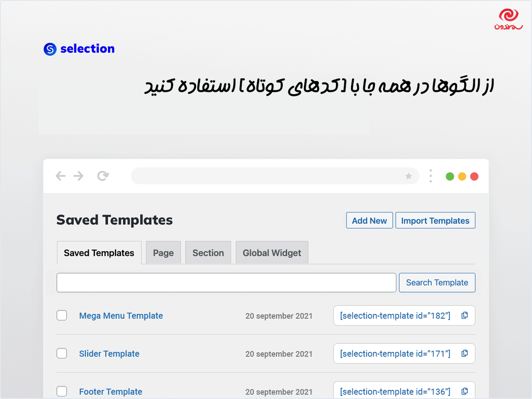
Task: Select the shortcode field with id="182"
Action: point(404,315)
